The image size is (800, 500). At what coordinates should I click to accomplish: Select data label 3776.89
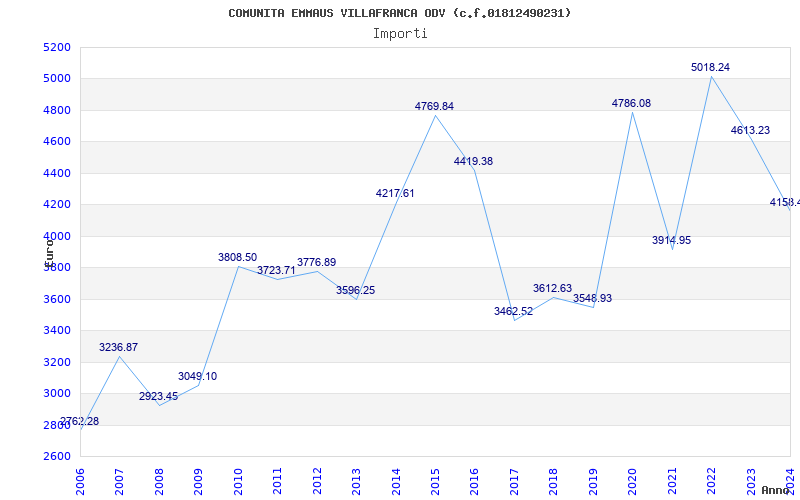317,262
